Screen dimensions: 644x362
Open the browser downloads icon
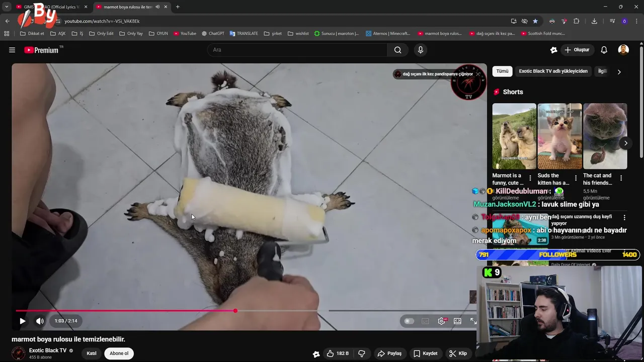[594, 21]
